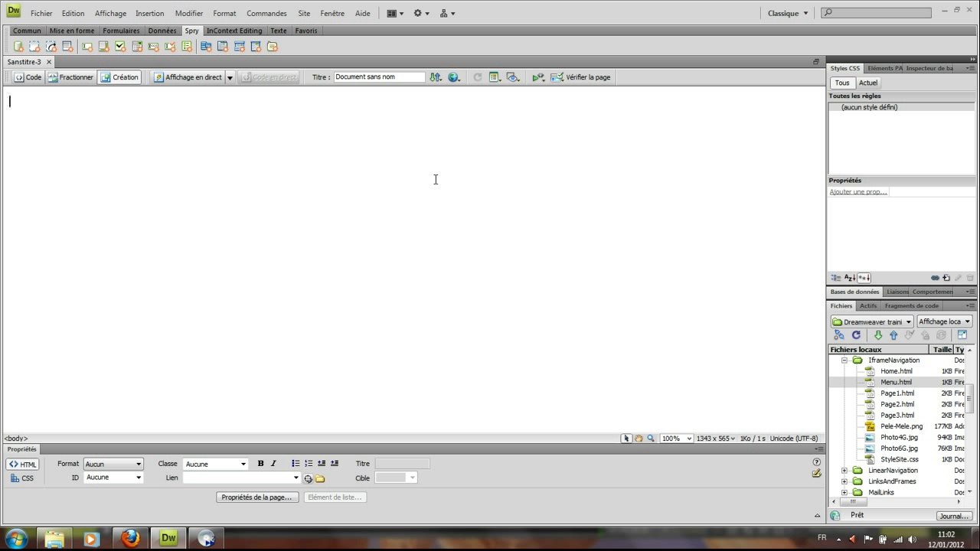Viewport: 980px width, 551px height.
Task: Open the ID dropdown
Action: 113,478
